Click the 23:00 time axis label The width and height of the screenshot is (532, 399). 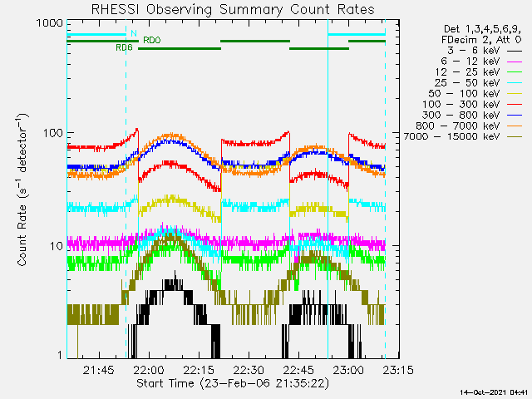[x=348, y=370]
